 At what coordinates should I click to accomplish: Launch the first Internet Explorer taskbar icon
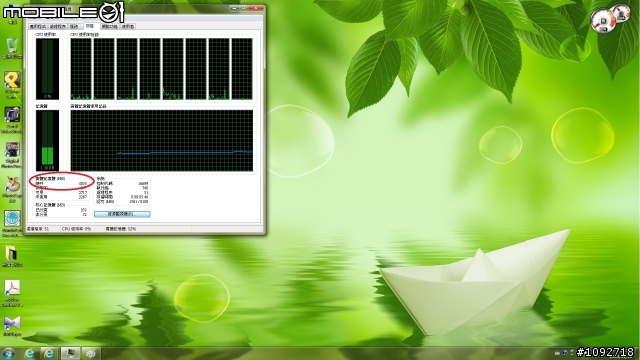pos(29,353)
